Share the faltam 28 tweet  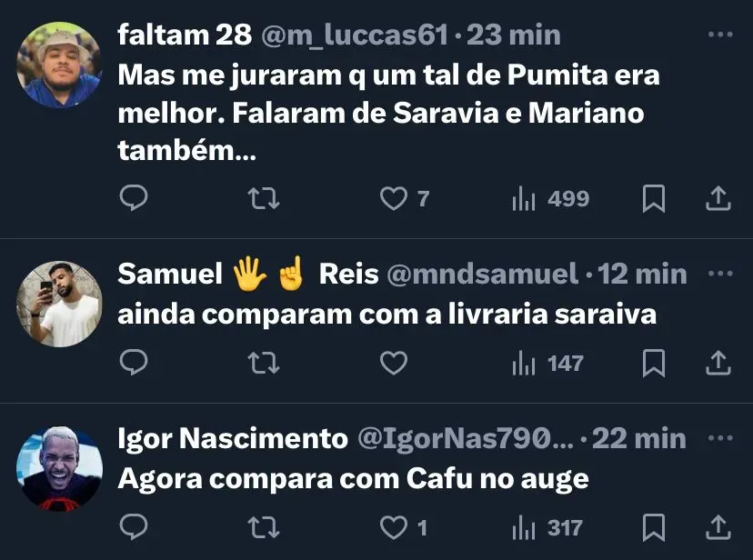point(718,198)
